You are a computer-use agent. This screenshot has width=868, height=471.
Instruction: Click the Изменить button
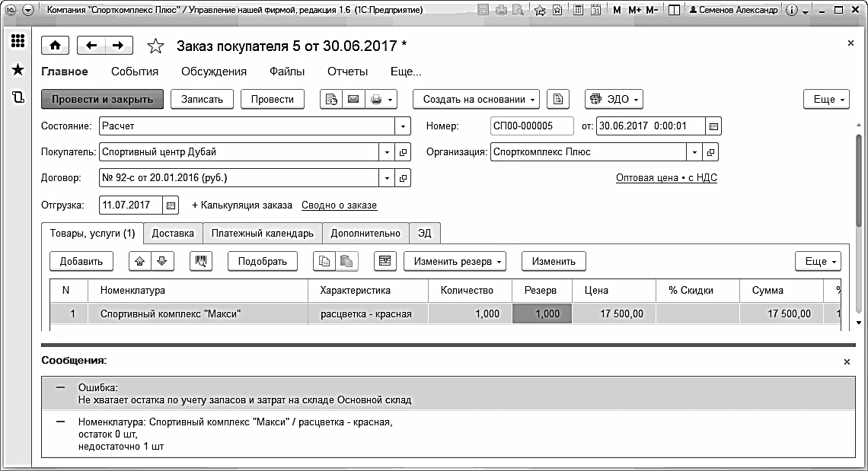tap(554, 261)
